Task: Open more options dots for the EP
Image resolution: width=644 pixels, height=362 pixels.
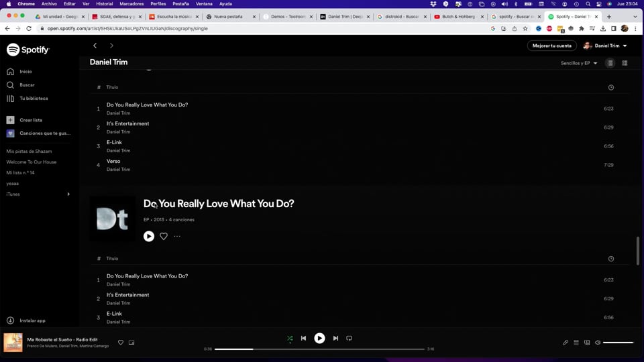Action: tap(177, 237)
